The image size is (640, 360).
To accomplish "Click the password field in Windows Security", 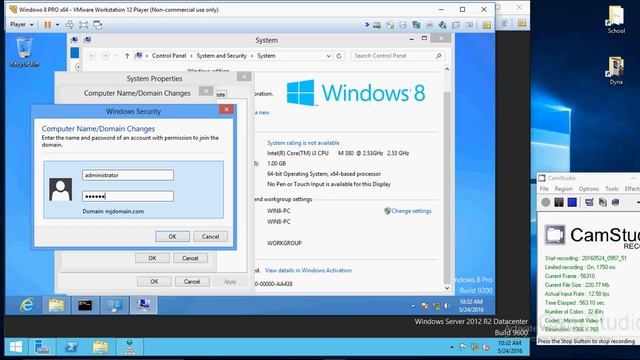I will click(x=128, y=196).
